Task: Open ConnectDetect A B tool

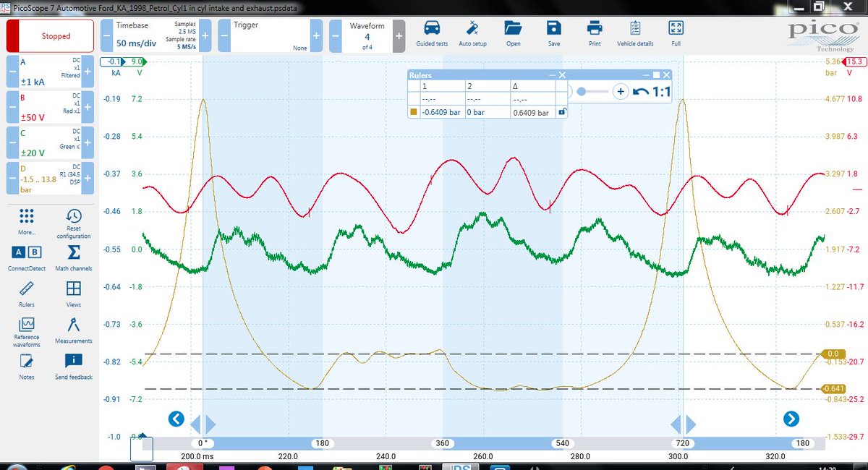Action: [x=27, y=252]
